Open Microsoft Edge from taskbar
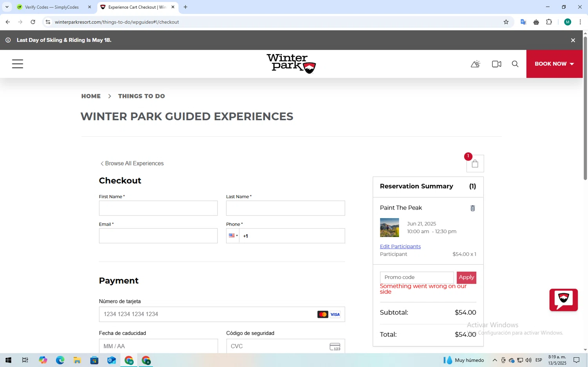Image resolution: width=588 pixels, height=367 pixels. click(x=60, y=360)
